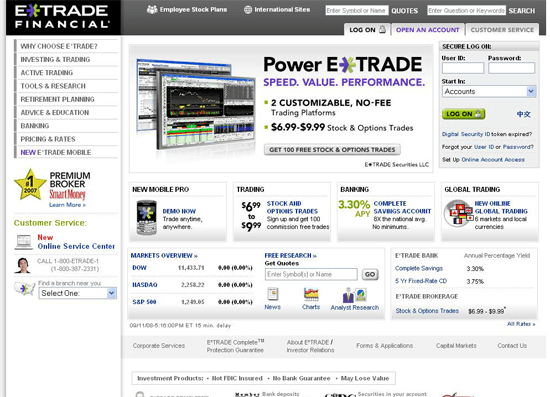Open the Select One branch dropdown
The image size is (550, 397).
point(77,293)
